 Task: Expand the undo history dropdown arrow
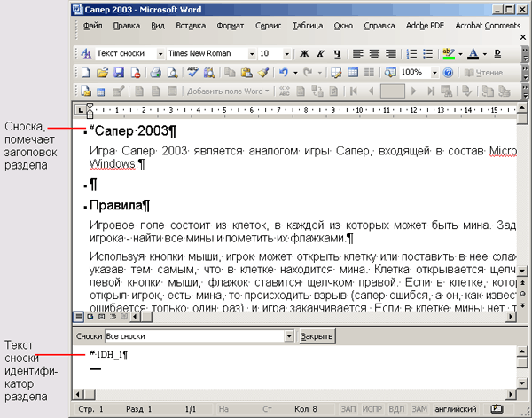point(295,73)
